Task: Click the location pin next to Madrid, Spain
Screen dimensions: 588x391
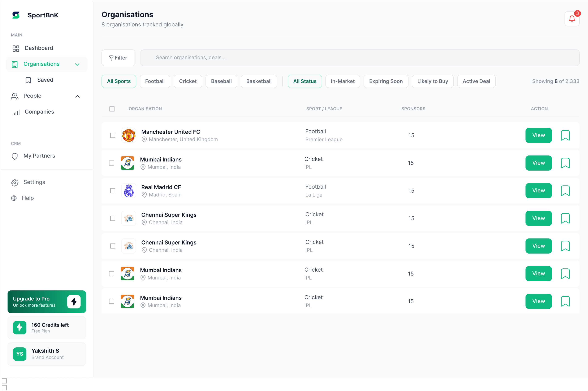Action: 144,195
